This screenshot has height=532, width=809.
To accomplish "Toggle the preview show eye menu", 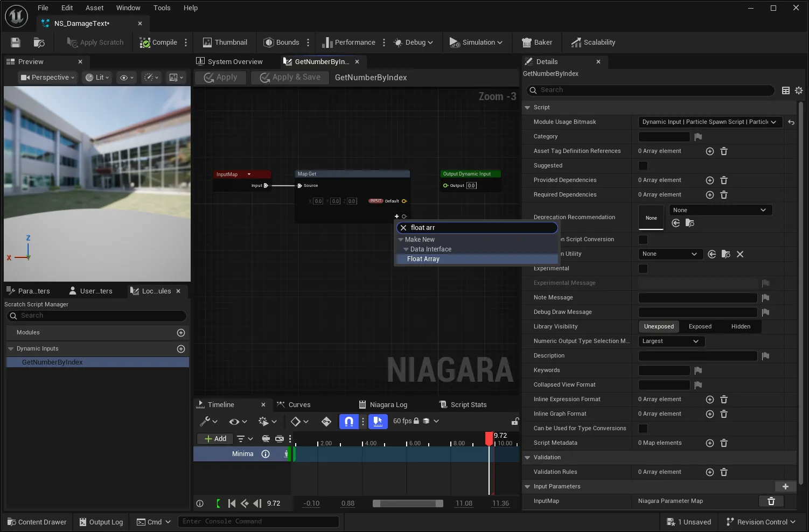I will 127,78.
